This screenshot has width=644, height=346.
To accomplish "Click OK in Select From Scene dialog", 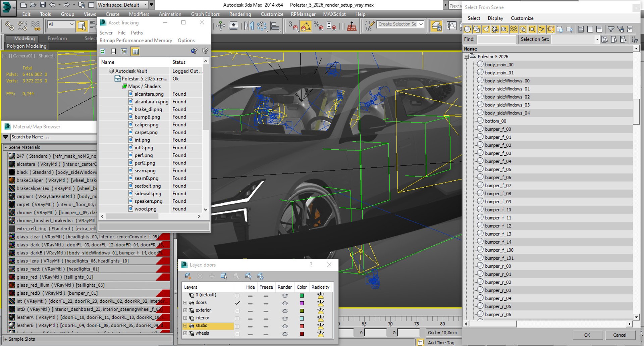I will [587, 335].
